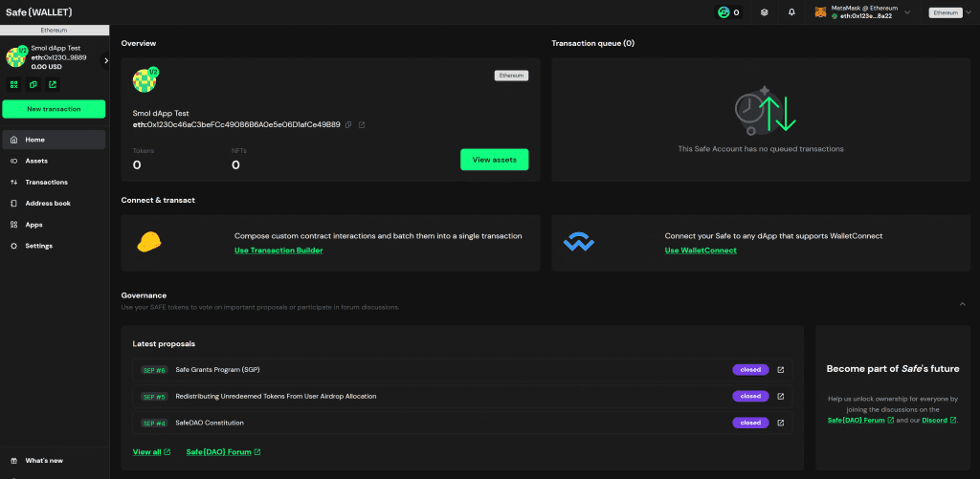Open SEP #5 Redistributing Unredeemed Tokens proposal
The height and width of the screenshot is (479, 980).
(x=462, y=396)
